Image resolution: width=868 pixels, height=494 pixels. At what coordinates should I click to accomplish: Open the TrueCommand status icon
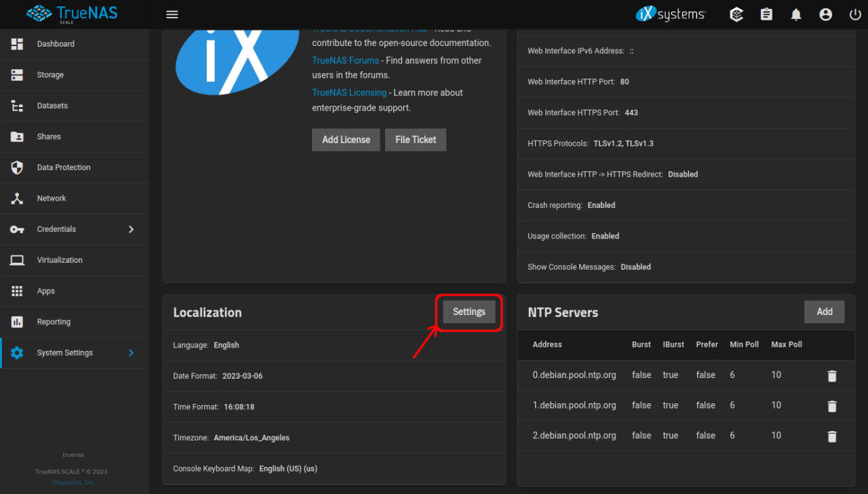pyautogui.click(x=736, y=14)
